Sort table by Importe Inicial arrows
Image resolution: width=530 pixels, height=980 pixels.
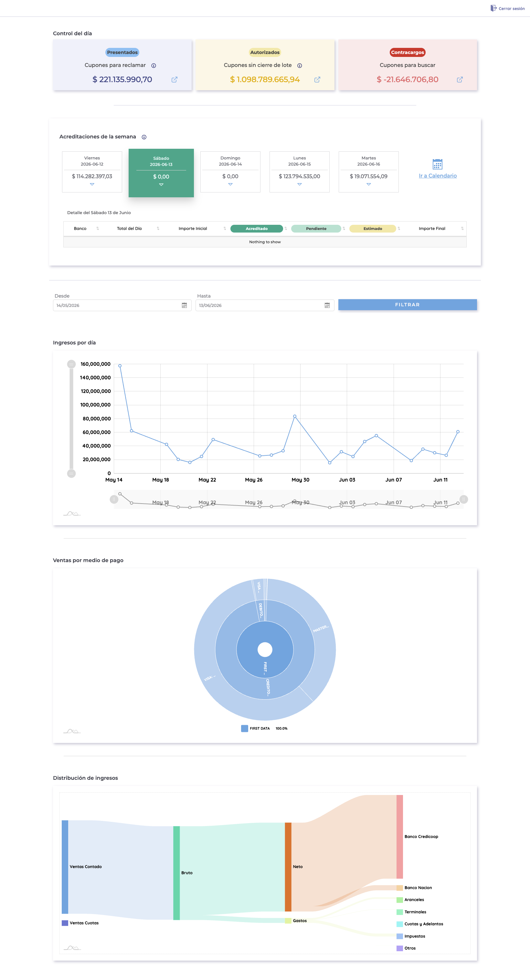pyautogui.click(x=225, y=229)
